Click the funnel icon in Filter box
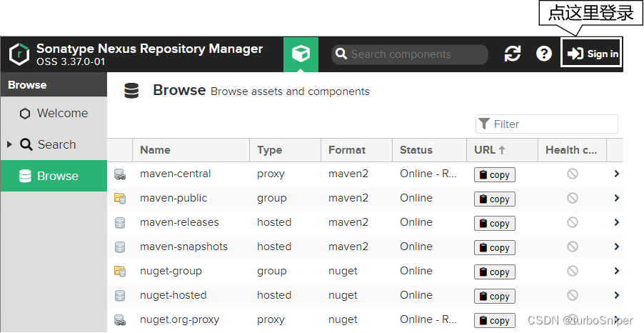This screenshot has width=644, height=333. (x=484, y=124)
